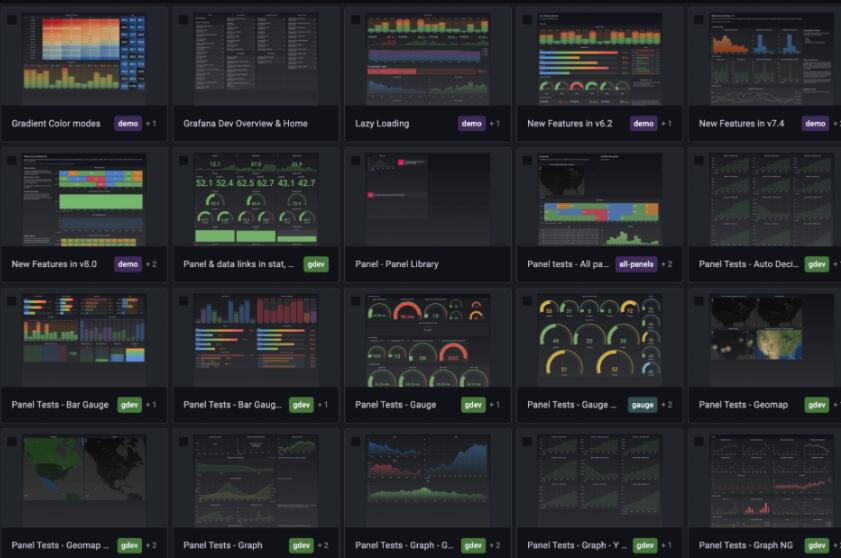Viewport: 841px width, 558px height.
Task: Toggle checkbox on New Features in v6.2 card
Action: [x=527, y=20]
